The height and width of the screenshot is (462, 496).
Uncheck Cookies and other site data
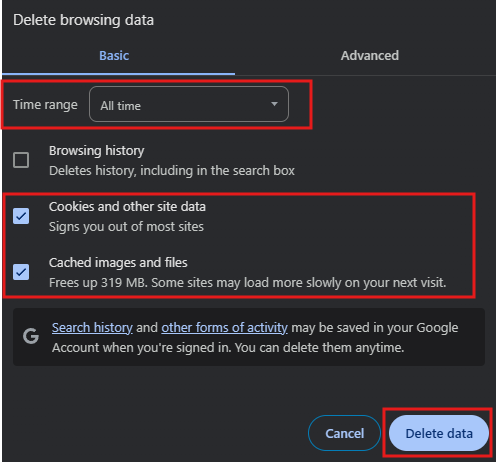click(21, 216)
